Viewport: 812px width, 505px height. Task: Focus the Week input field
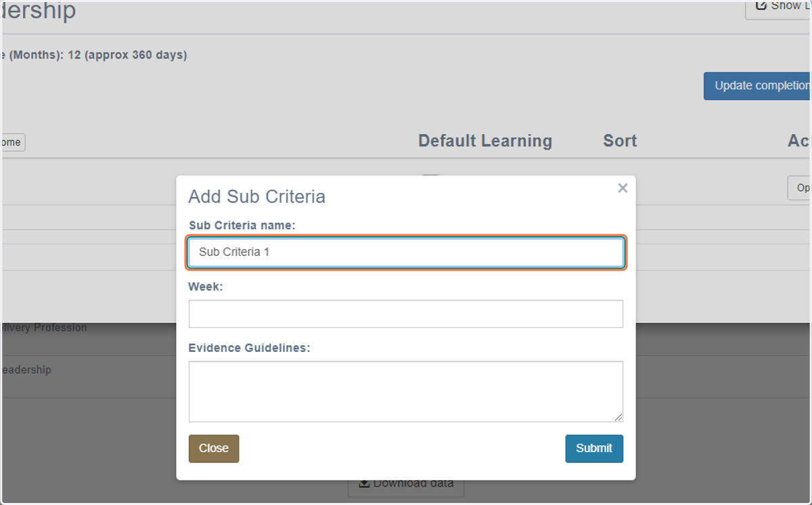pos(406,314)
